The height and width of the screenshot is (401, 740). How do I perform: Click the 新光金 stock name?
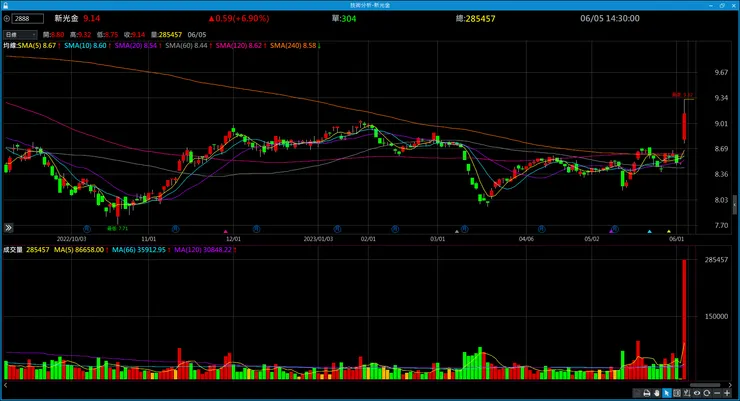[66, 19]
